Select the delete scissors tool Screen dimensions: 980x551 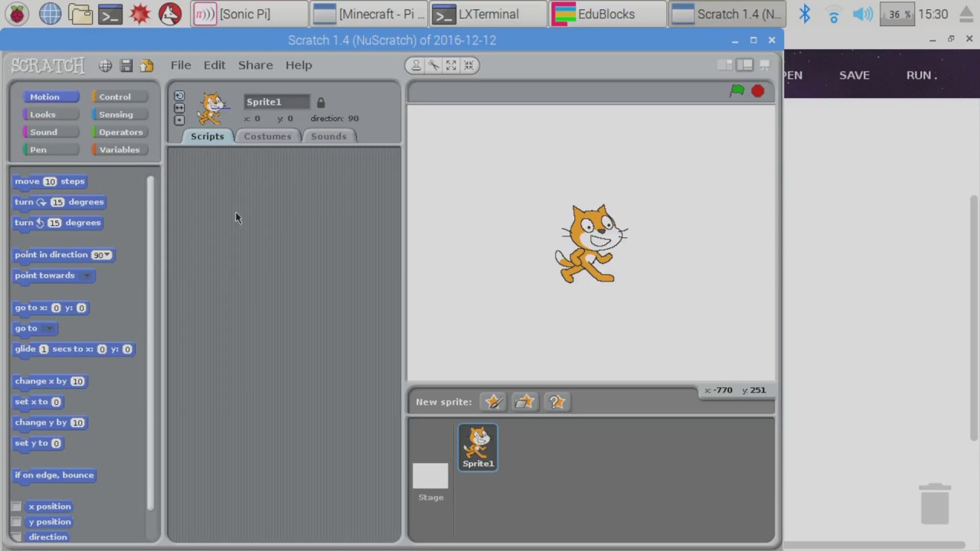[433, 65]
